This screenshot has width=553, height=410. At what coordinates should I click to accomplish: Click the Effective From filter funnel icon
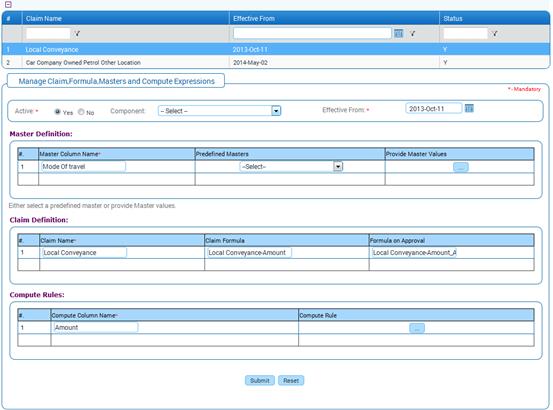coord(412,33)
